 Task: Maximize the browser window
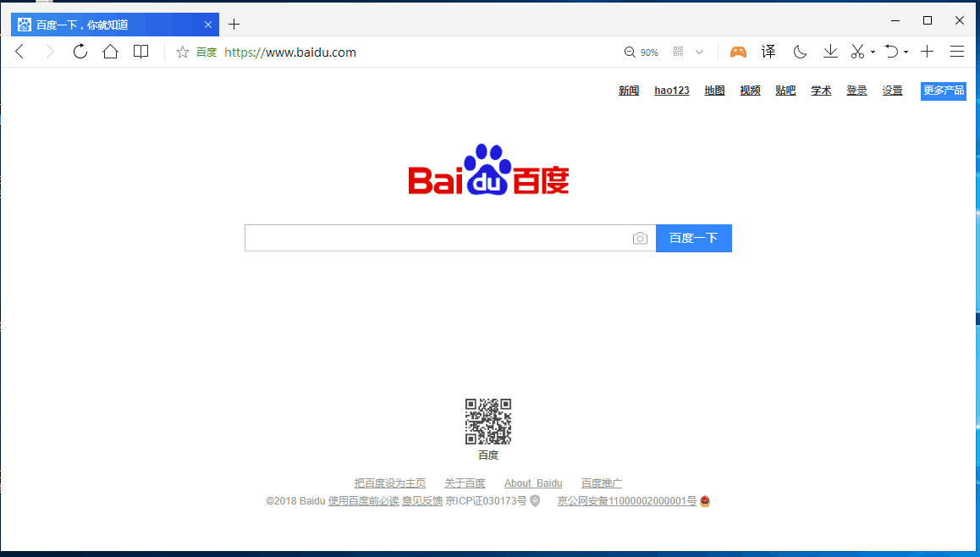(928, 20)
